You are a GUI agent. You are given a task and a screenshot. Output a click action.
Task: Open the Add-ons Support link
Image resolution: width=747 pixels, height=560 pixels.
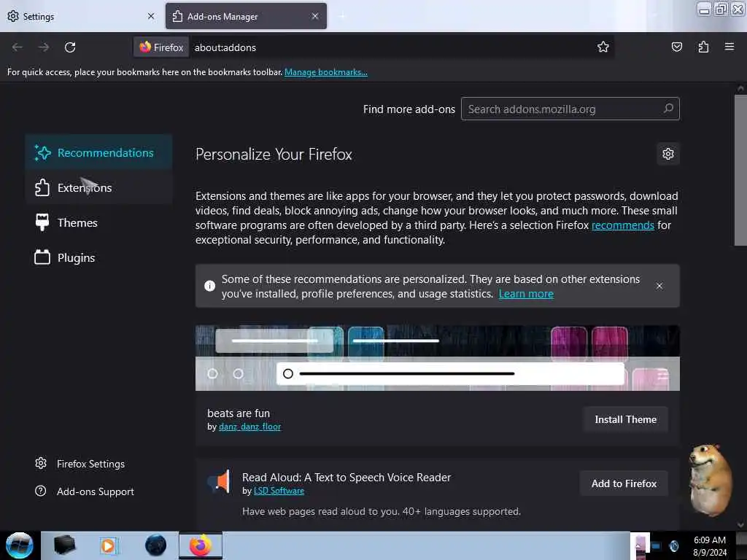click(x=85, y=491)
